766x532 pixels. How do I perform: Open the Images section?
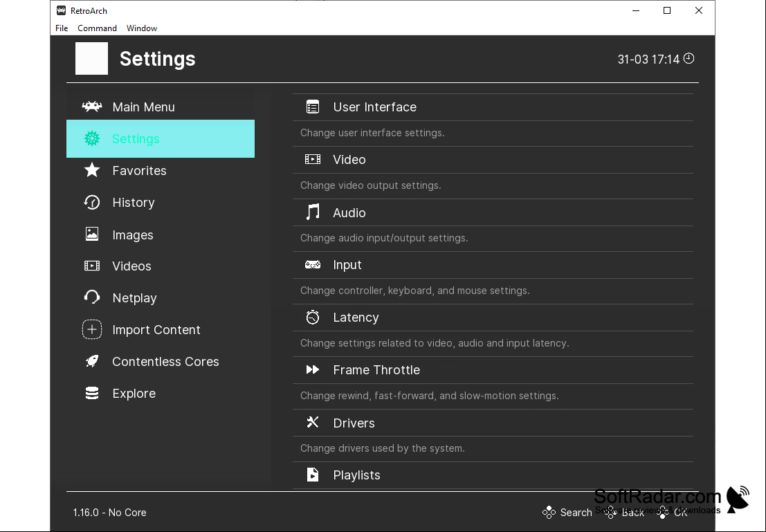161,235
